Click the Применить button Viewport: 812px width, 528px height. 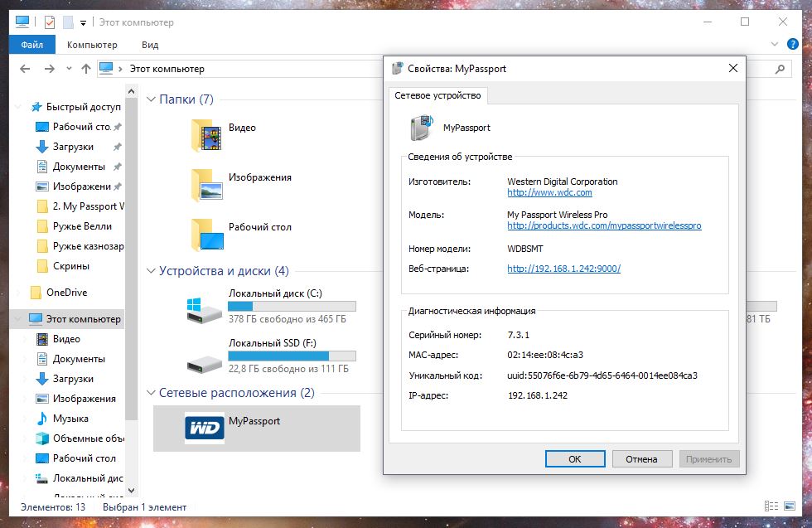click(709, 458)
